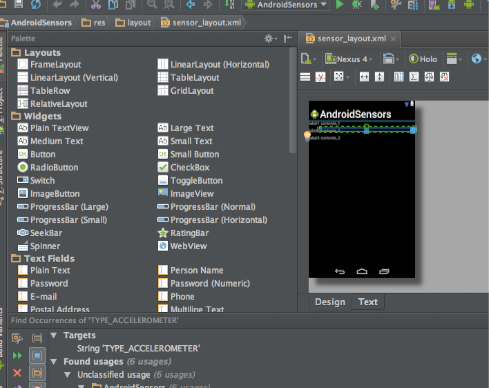Click the clear weights red-X icon

(444, 77)
